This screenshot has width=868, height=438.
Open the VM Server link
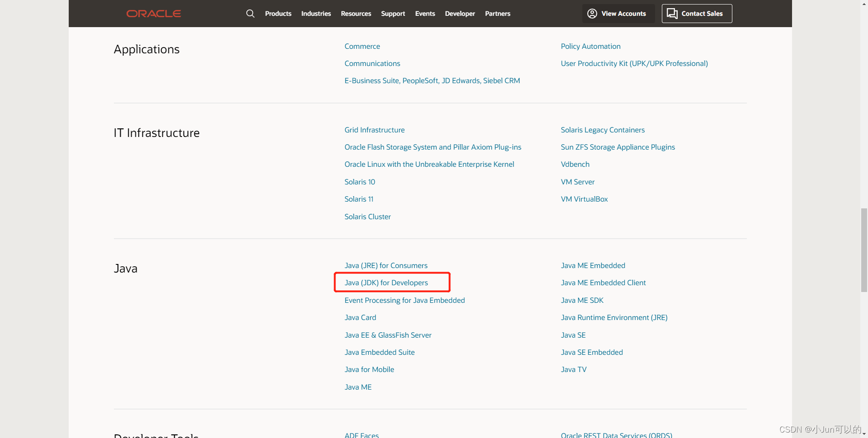pyautogui.click(x=578, y=182)
